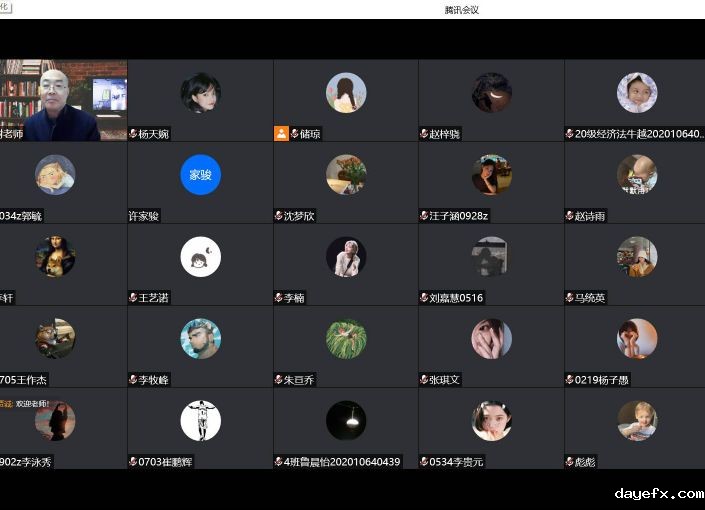The height and width of the screenshot is (510, 705).
Task: Click the muted mic icon beside 沈梦欣
Action: pyautogui.click(x=279, y=216)
